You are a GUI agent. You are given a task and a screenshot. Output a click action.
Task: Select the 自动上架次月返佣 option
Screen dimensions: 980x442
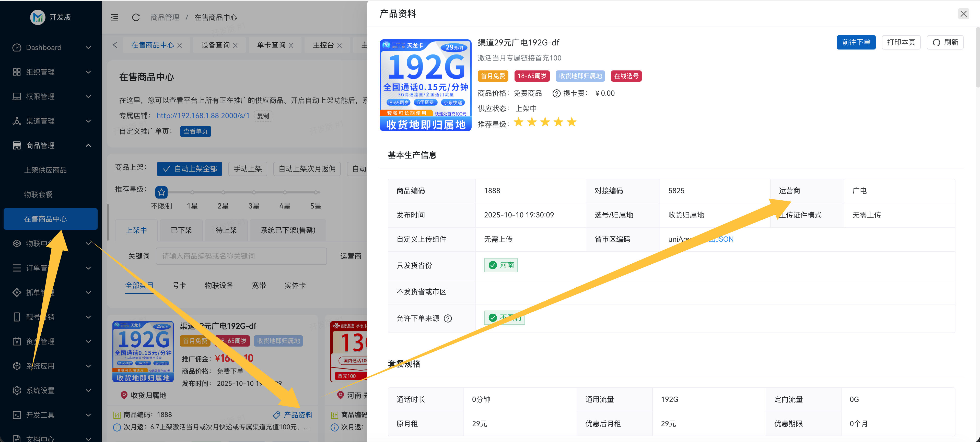307,169
